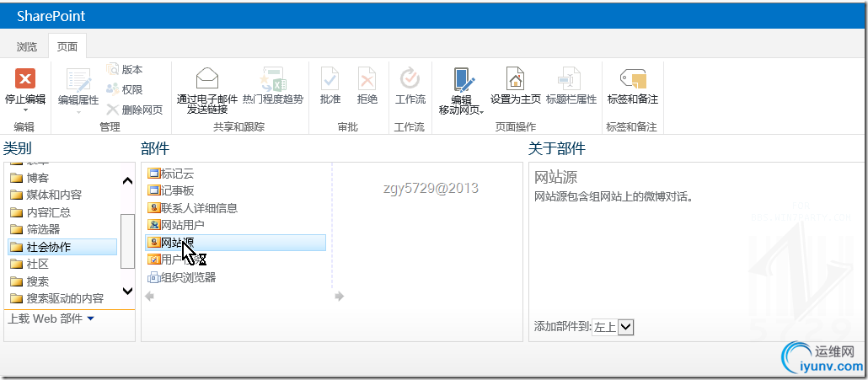Click Make Homepage (设置为主页) icon
The width and height of the screenshot is (868, 380).
(x=516, y=78)
